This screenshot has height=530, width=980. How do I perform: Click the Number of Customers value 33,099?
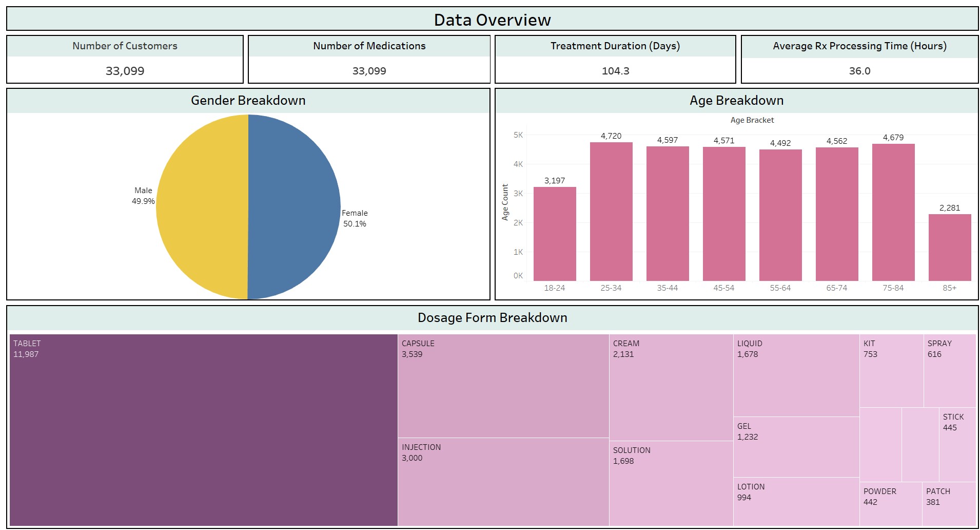click(125, 71)
